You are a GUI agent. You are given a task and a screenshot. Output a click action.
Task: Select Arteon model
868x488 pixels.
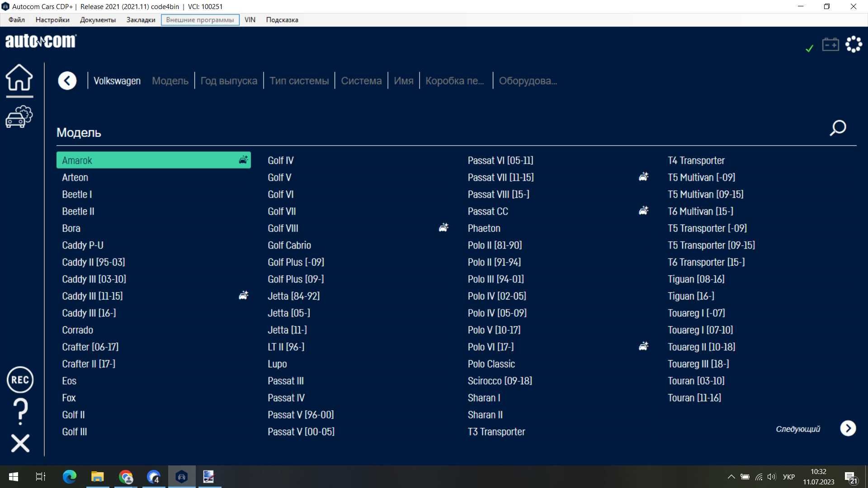[75, 177]
